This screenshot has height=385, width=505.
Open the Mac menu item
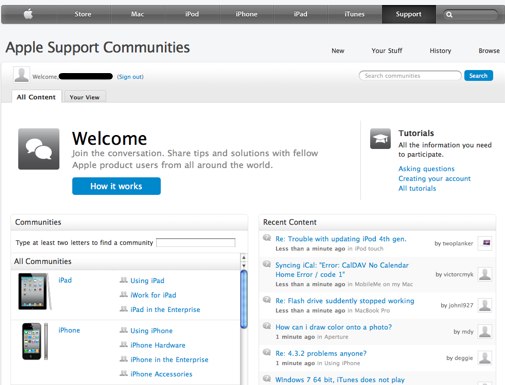(x=137, y=14)
